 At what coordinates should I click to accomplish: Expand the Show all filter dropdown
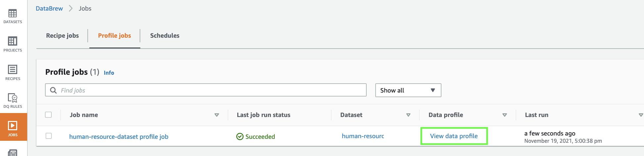click(408, 90)
